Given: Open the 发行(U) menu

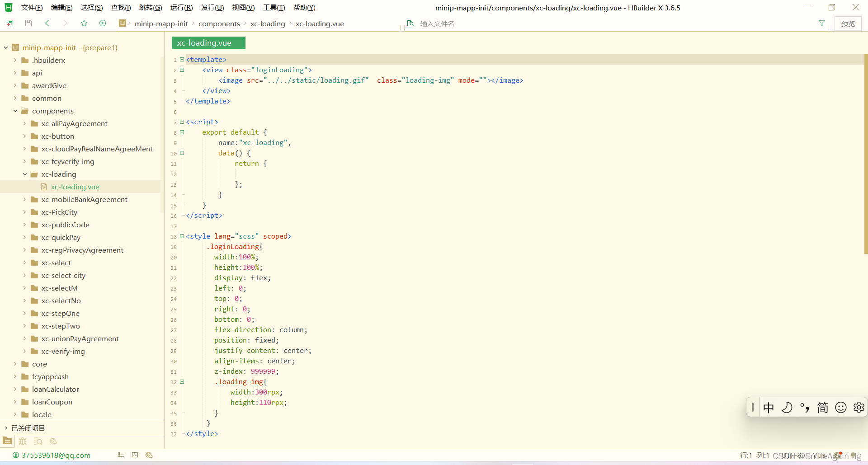Looking at the screenshot, I should pos(212,8).
